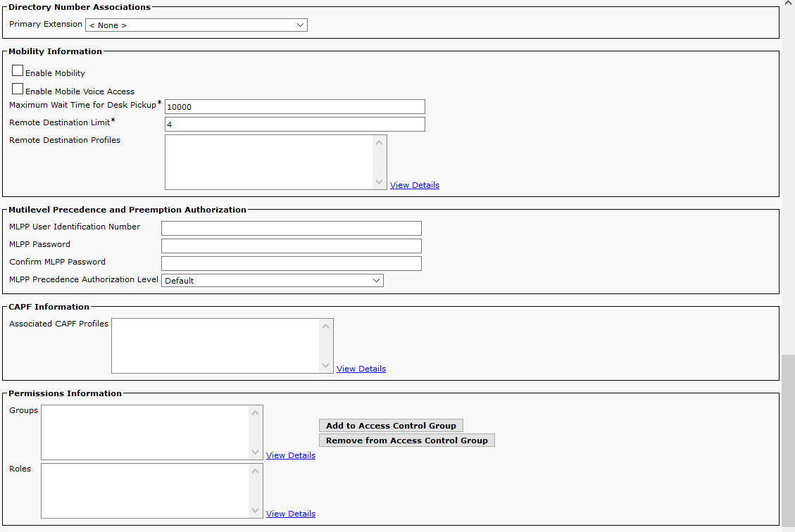
Task: Open View Details for Remote Destination Profiles
Action: pos(414,186)
